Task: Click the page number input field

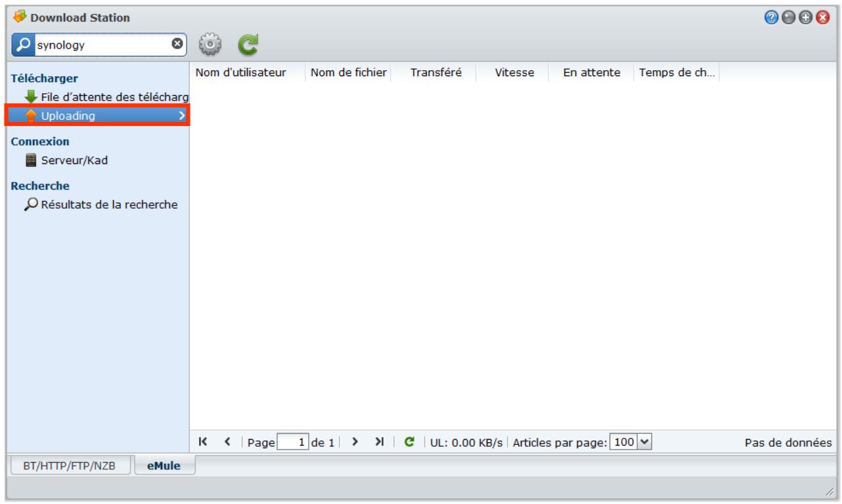Action: [294, 443]
